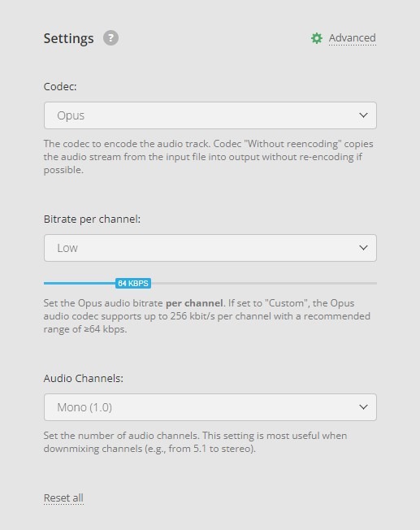Click the gray unfilled part of bitrate slider
The height and width of the screenshot is (530, 420).
pos(264,283)
